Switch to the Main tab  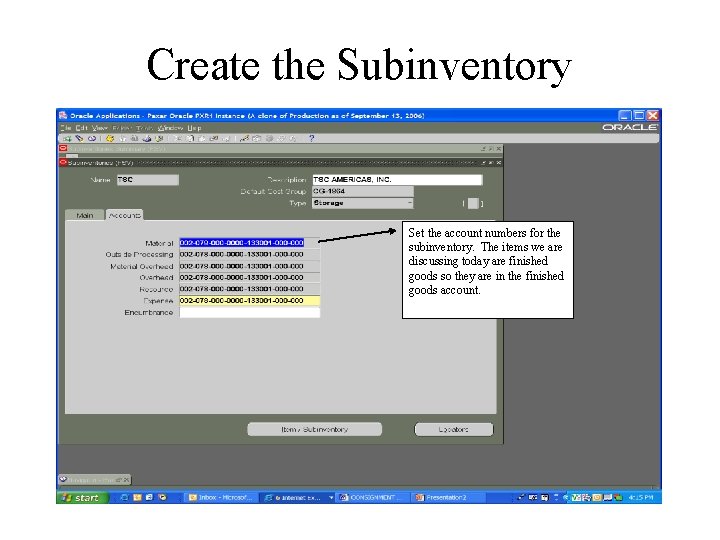click(x=85, y=215)
